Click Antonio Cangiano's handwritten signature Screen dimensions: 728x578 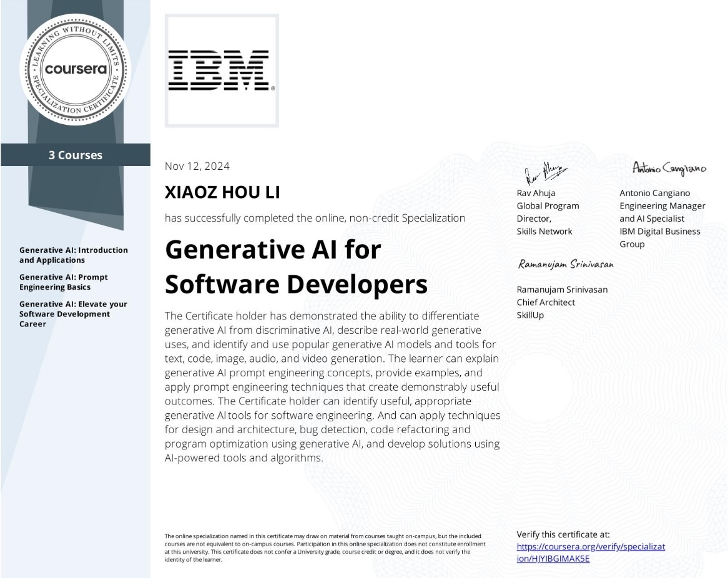[669, 168]
